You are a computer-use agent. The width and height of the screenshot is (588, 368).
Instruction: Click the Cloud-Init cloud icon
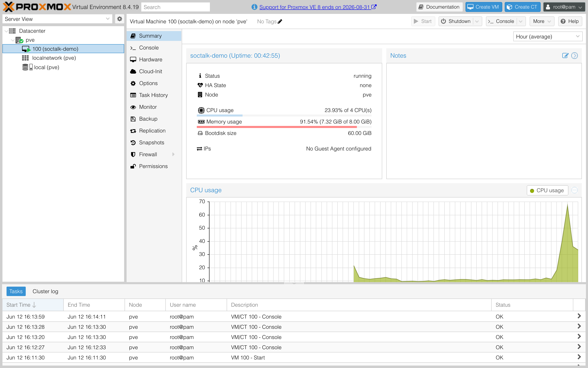[133, 71]
